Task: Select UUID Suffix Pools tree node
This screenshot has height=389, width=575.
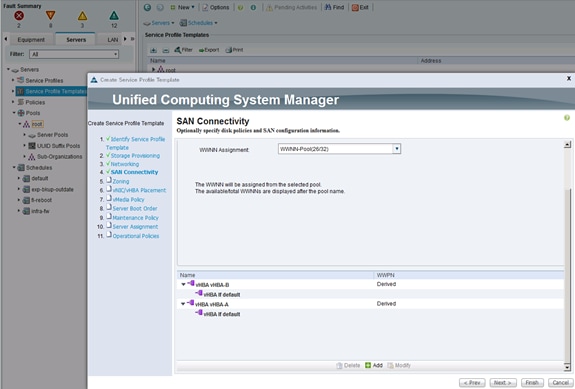Action: 58,146
